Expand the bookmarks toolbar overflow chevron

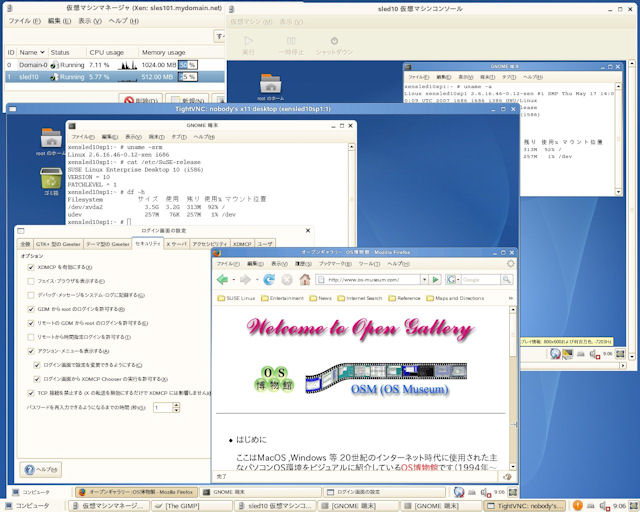(x=510, y=298)
